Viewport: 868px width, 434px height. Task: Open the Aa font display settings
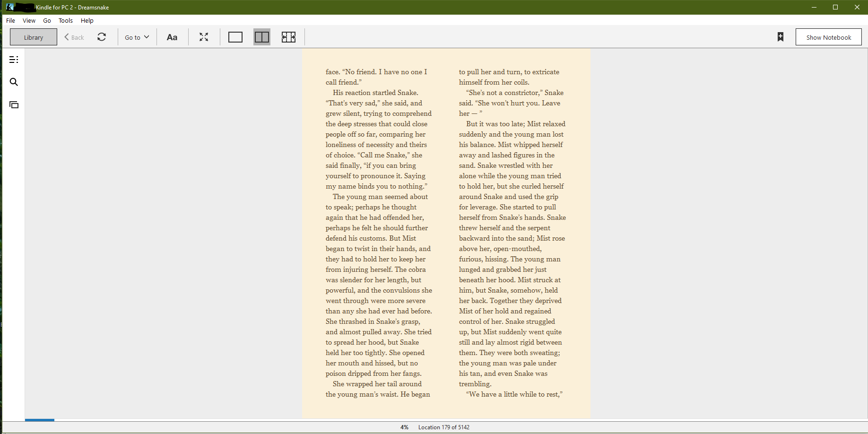[172, 37]
